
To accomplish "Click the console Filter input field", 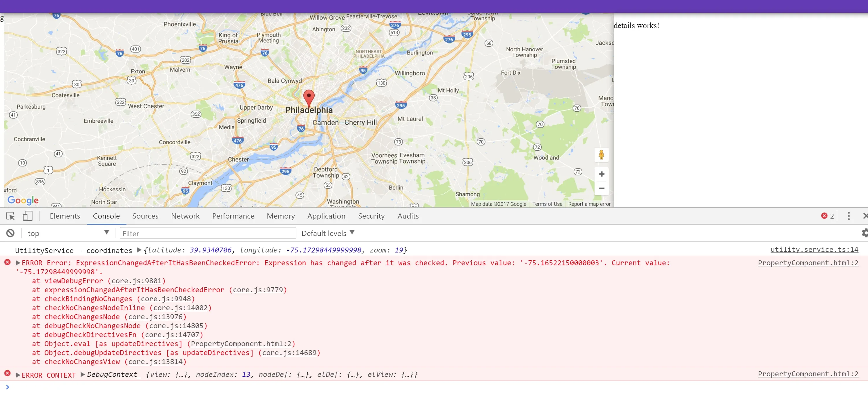I will click(x=208, y=233).
